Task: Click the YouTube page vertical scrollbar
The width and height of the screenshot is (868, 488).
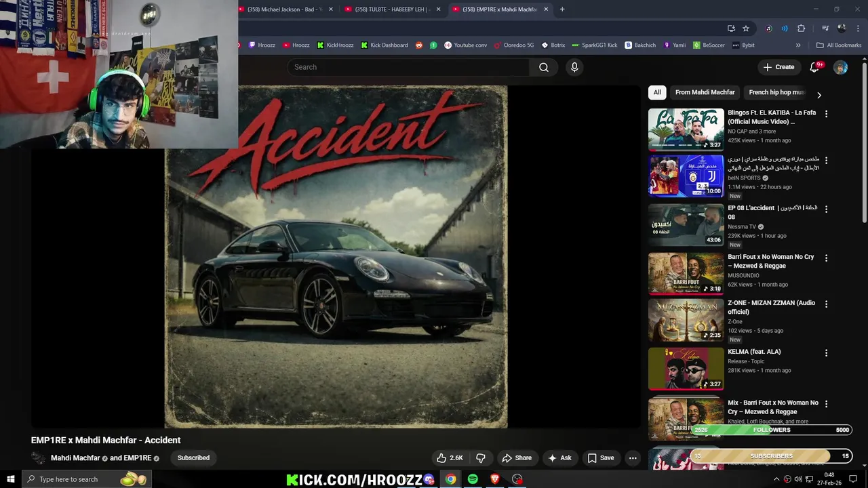Action: click(x=864, y=142)
